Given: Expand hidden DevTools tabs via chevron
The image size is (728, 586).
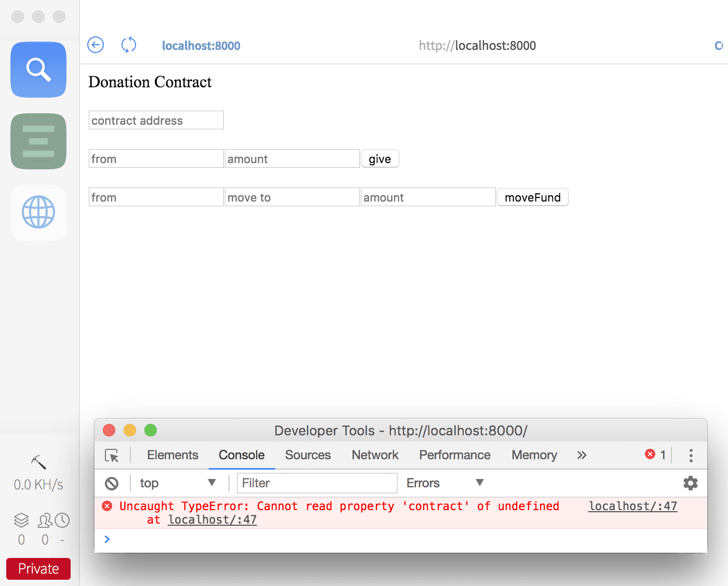Looking at the screenshot, I should pos(582,455).
